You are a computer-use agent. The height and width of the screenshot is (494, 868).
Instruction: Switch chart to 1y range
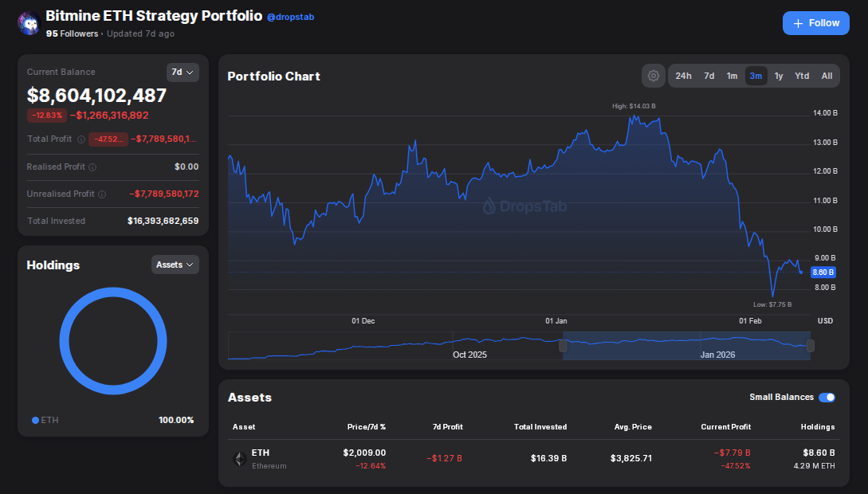[x=779, y=76]
